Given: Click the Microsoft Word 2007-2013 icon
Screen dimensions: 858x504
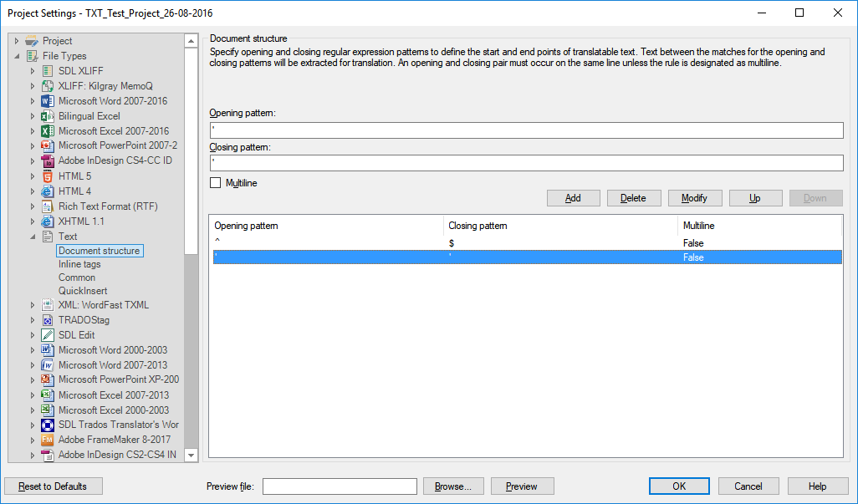Looking at the screenshot, I should coord(48,365).
